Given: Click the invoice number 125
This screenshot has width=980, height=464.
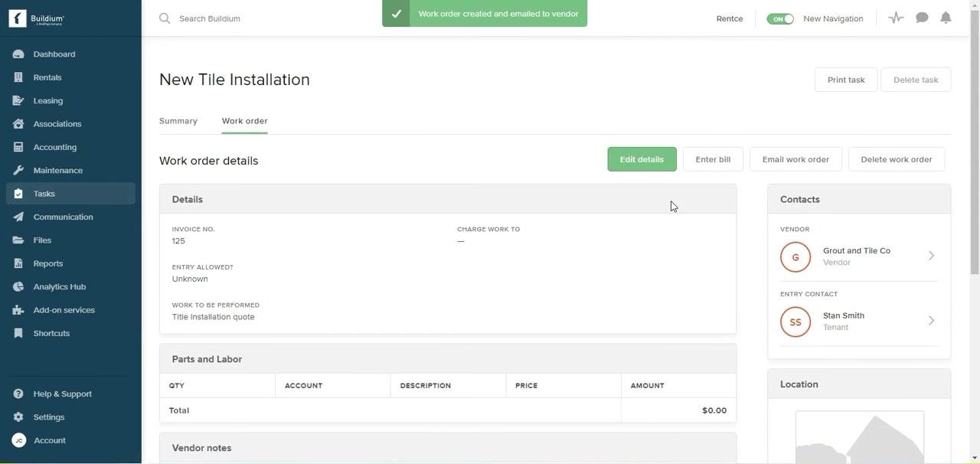Looking at the screenshot, I should [178, 241].
